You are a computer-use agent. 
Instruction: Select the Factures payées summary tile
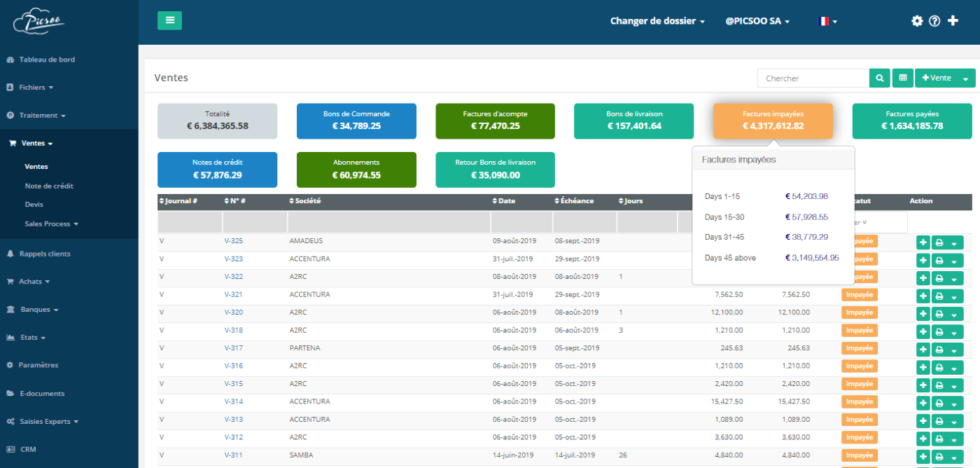click(x=912, y=121)
